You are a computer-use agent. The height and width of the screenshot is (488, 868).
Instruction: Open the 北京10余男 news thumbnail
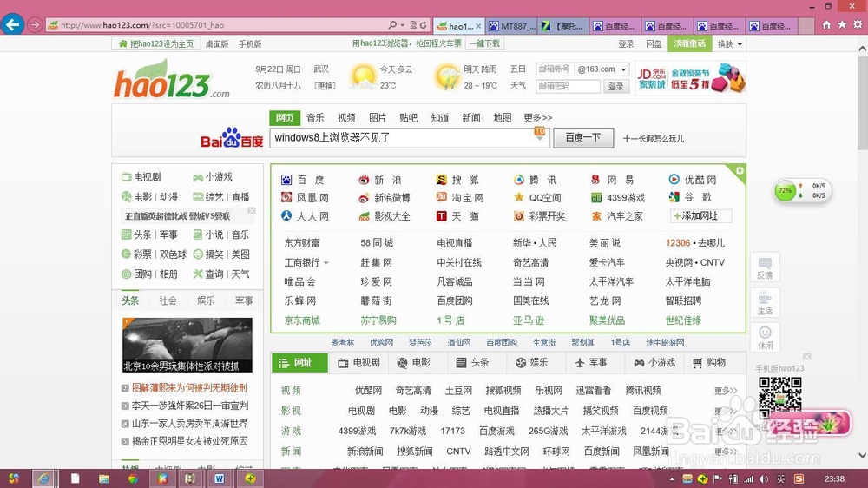(x=187, y=345)
